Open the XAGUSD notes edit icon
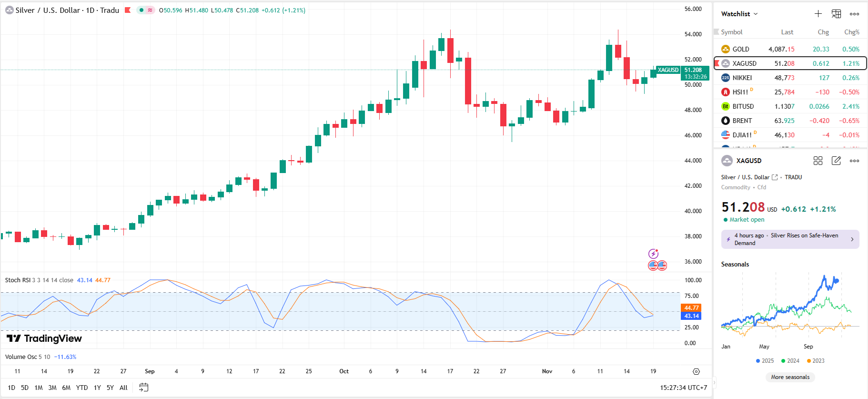The width and height of the screenshot is (868, 399). pos(836,161)
